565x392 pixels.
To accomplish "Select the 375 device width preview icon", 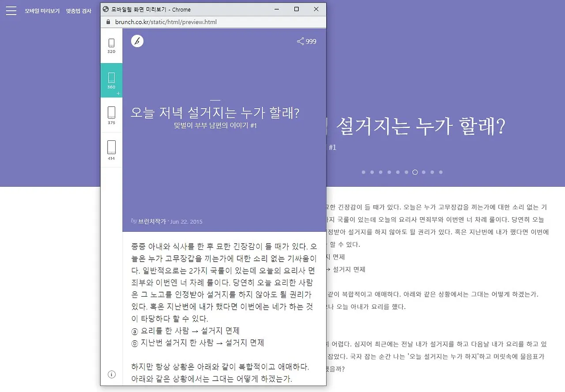I will [x=111, y=115].
